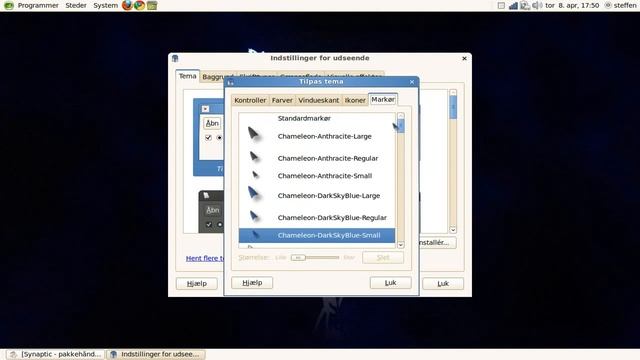Screen dimensions: 640x360
Task: Click cursor list scrollbar down arrow
Action: pyautogui.click(x=400, y=244)
